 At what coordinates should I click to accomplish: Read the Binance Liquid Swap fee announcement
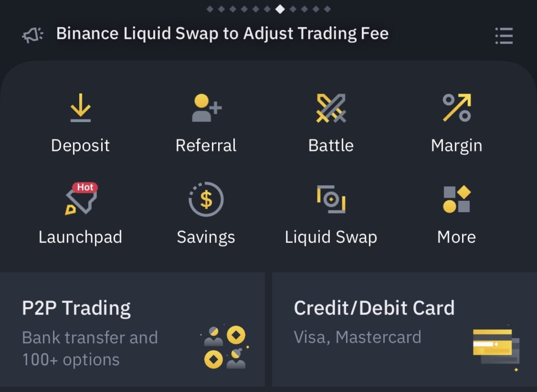pos(222,34)
